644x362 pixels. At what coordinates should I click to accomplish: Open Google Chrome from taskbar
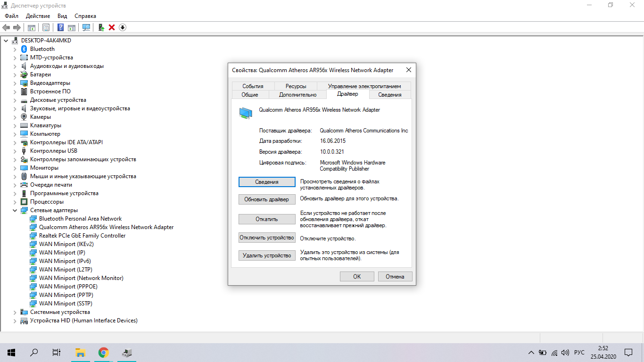click(x=103, y=352)
